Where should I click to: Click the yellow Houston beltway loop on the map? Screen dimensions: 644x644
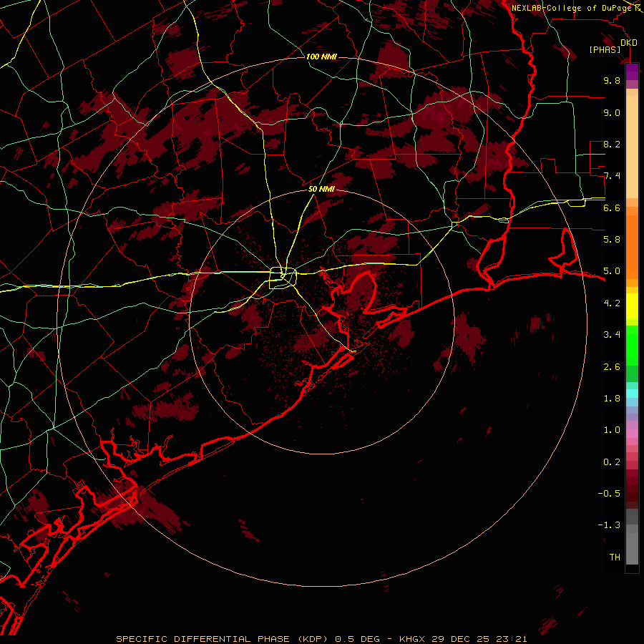pyautogui.click(x=283, y=278)
